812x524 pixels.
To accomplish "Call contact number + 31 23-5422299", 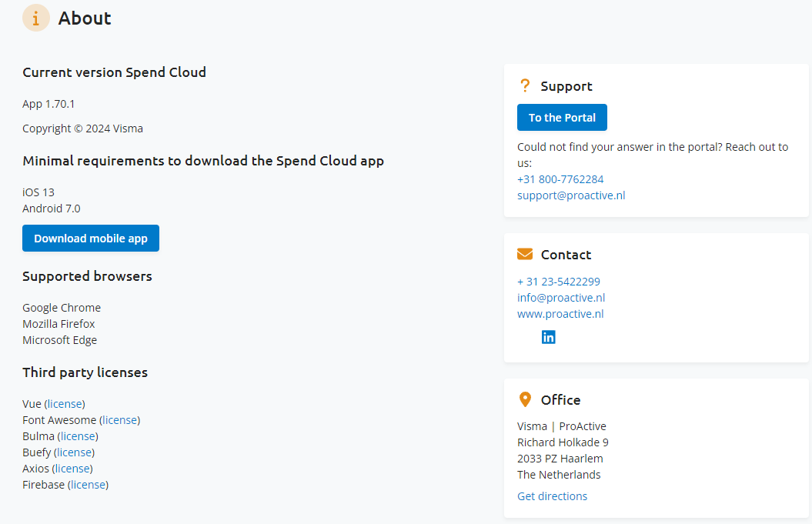I will coord(558,282).
